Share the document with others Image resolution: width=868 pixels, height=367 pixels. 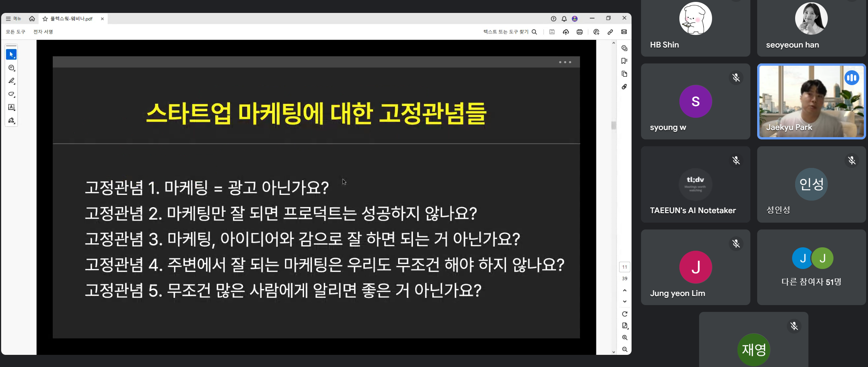pyautogui.click(x=596, y=32)
